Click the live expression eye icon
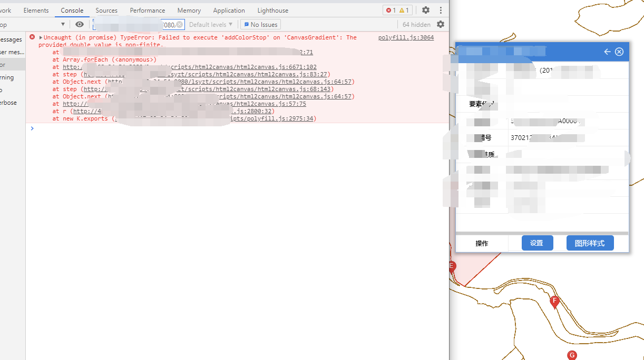Viewport: 644px width, 360px height. (x=80, y=24)
